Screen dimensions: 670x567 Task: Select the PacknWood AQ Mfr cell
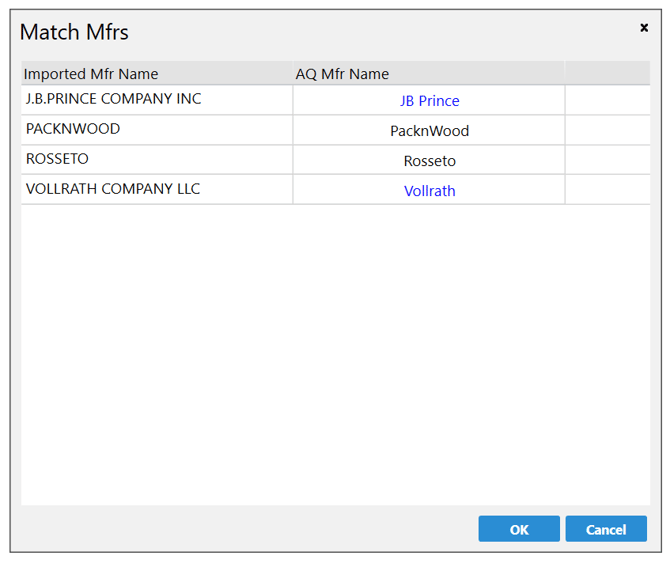[429, 130]
